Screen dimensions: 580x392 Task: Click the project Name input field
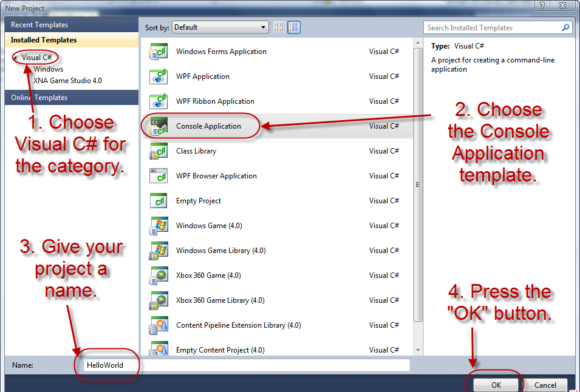point(247,365)
